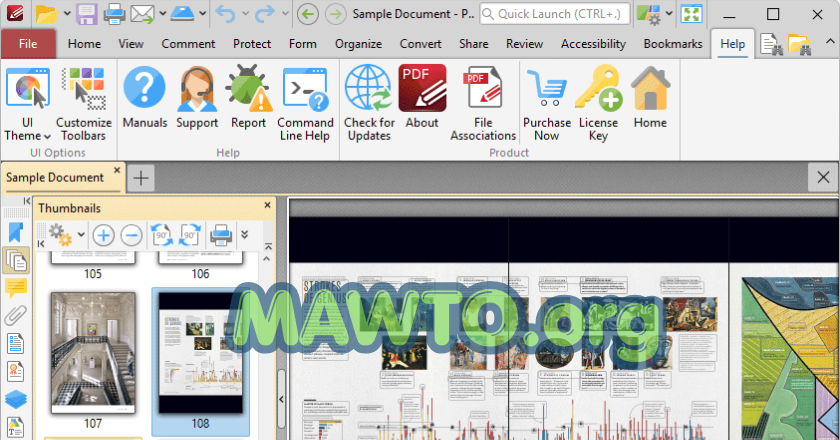Open the redo history dropdown
Screen dimensions: 840x440
[286, 14]
